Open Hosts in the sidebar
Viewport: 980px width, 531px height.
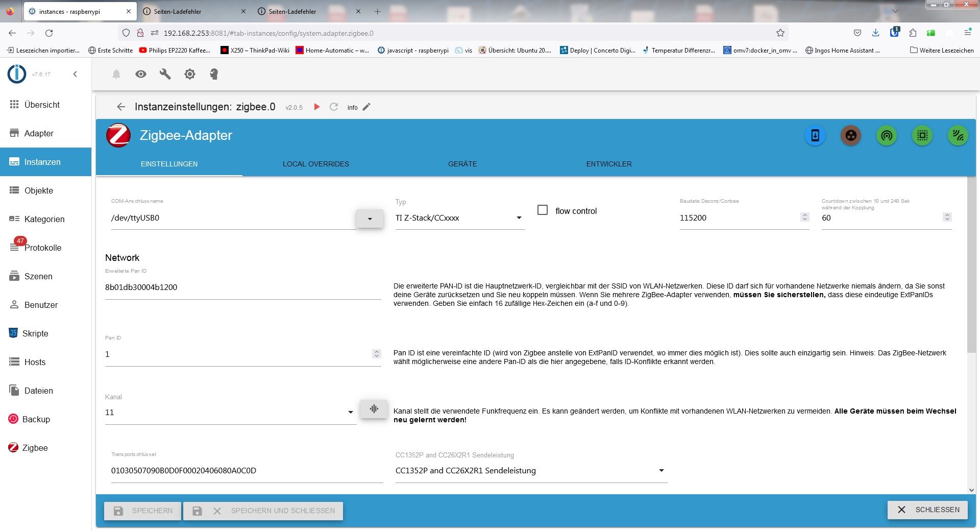[46, 362]
